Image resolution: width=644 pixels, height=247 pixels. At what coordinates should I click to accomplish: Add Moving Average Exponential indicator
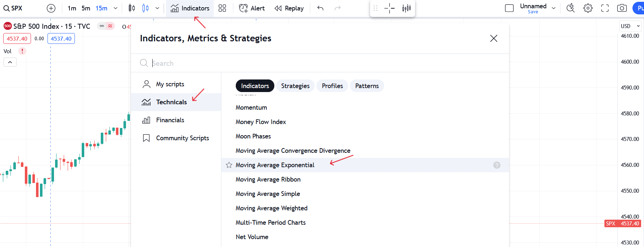point(365,165)
